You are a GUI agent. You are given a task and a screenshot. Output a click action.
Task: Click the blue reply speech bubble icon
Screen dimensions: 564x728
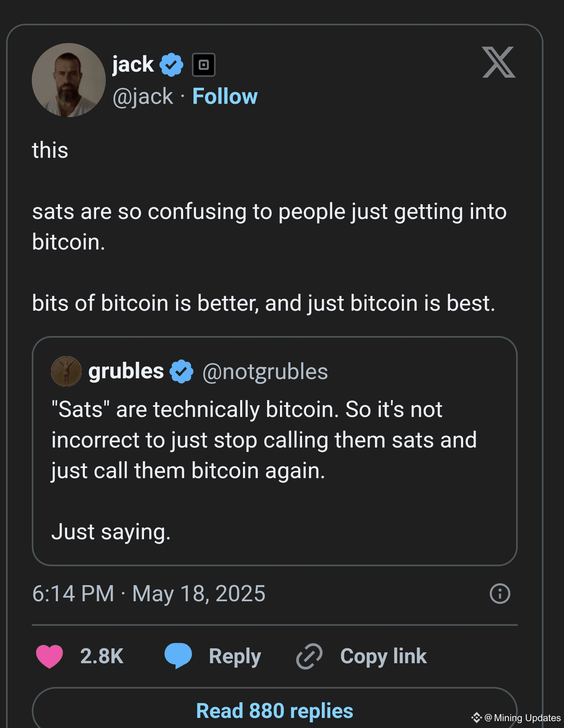coord(178,656)
